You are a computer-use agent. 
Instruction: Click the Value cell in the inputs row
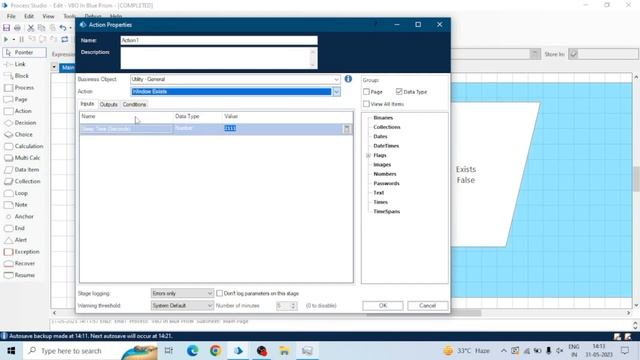283,129
